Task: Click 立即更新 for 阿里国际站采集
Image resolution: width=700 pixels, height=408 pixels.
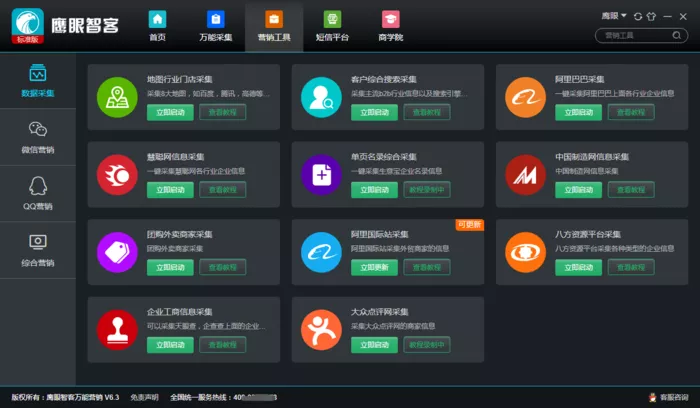Action: (x=374, y=267)
